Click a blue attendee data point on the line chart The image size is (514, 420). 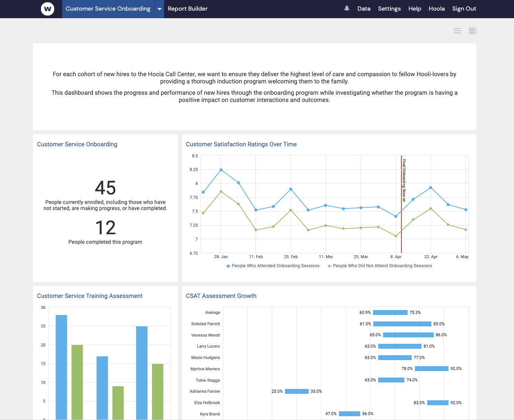pyautogui.click(x=221, y=170)
